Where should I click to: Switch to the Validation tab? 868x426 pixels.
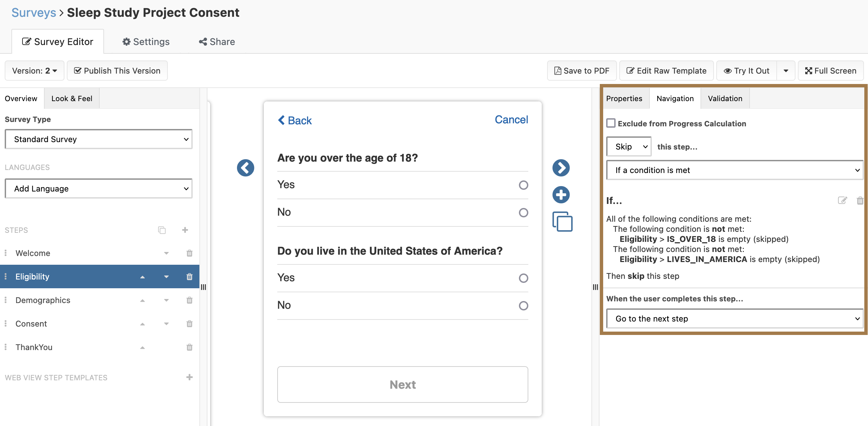(725, 98)
